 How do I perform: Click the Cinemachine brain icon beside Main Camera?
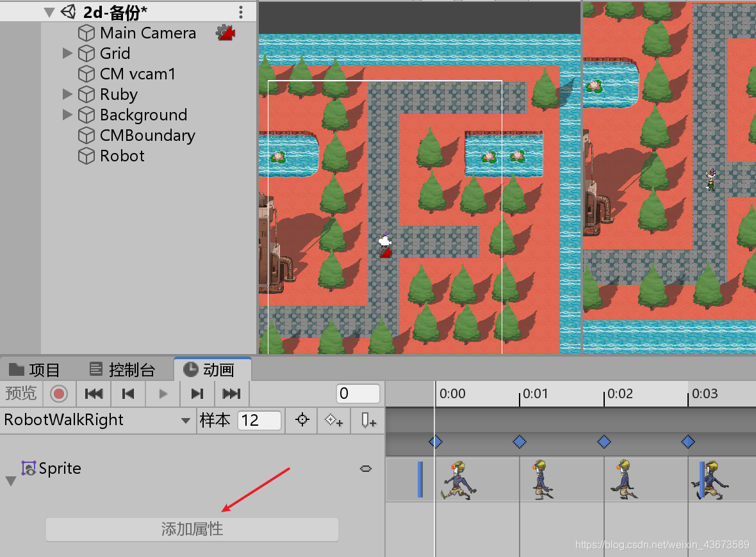coord(225,33)
